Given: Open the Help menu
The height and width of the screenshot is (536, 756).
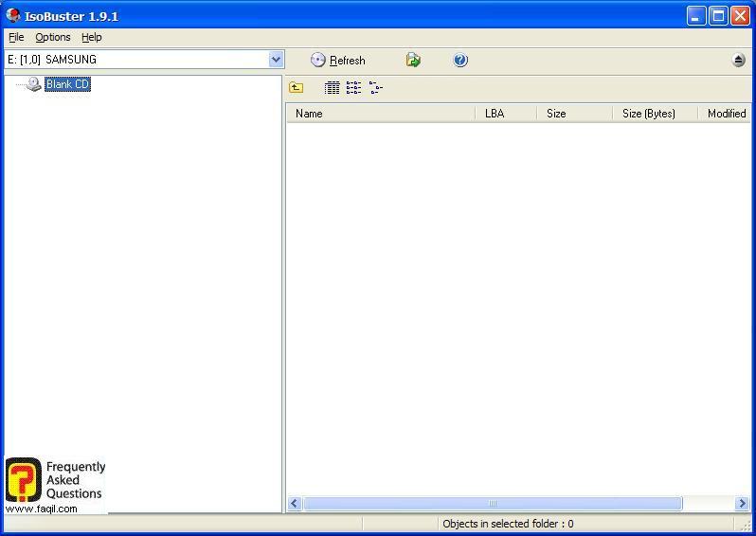Looking at the screenshot, I should coord(91,37).
